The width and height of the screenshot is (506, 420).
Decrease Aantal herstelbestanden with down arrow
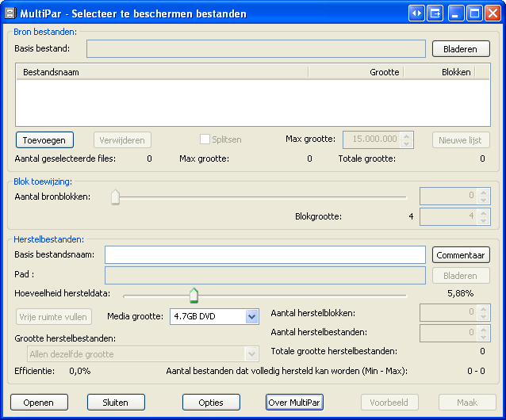click(x=484, y=337)
